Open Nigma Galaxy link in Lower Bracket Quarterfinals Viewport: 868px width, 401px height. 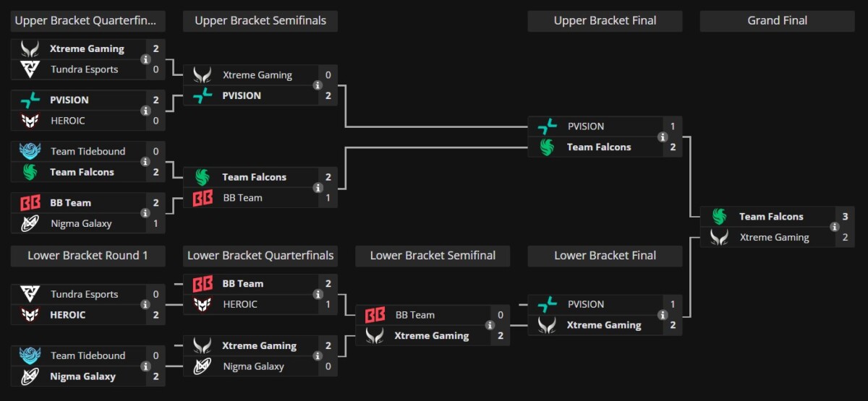[253, 366]
